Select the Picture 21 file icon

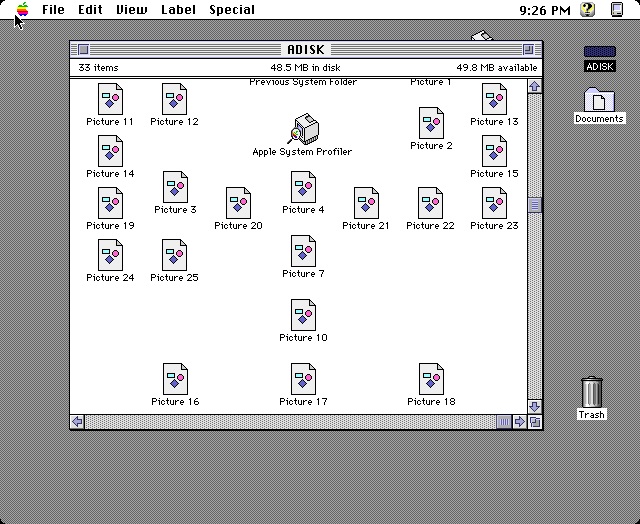point(366,203)
